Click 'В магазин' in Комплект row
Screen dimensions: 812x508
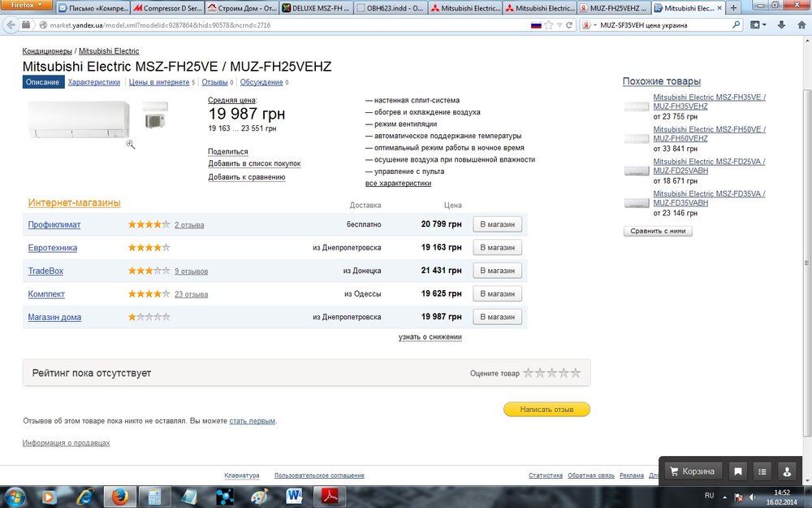point(497,293)
